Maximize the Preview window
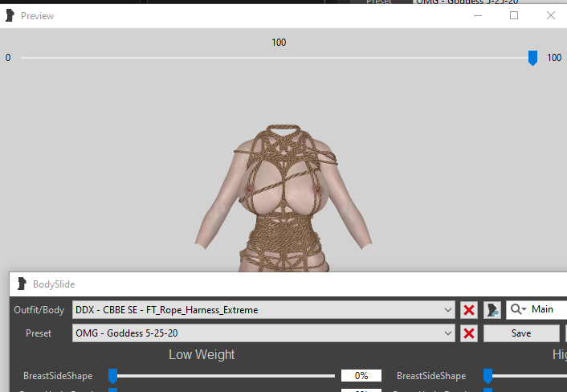 514,15
